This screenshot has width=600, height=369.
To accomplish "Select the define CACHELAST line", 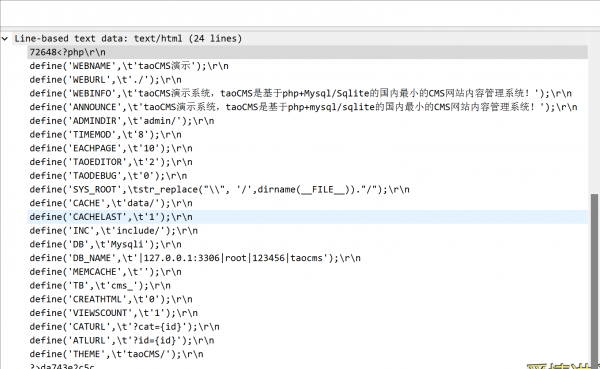I will [111, 217].
